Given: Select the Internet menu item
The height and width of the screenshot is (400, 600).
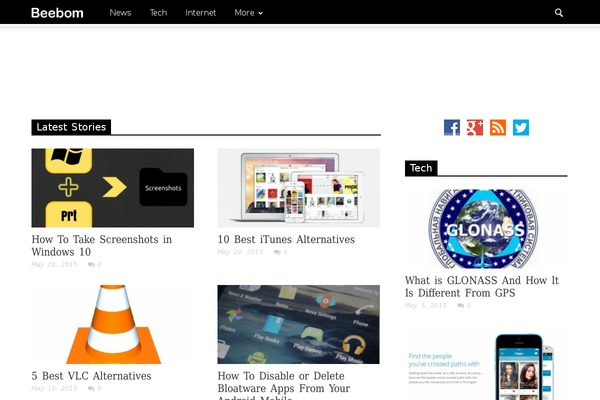Looking at the screenshot, I should pyautogui.click(x=201, y=13).
